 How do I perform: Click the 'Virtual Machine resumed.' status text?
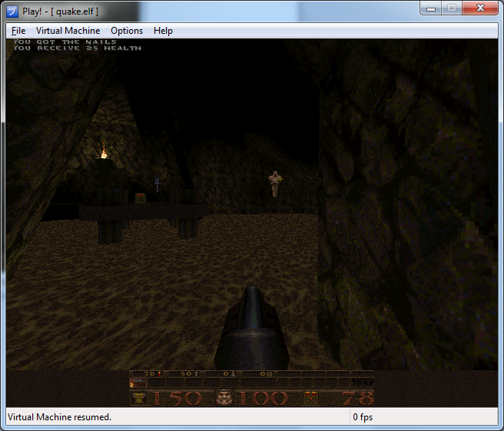[x=59, y=417]
